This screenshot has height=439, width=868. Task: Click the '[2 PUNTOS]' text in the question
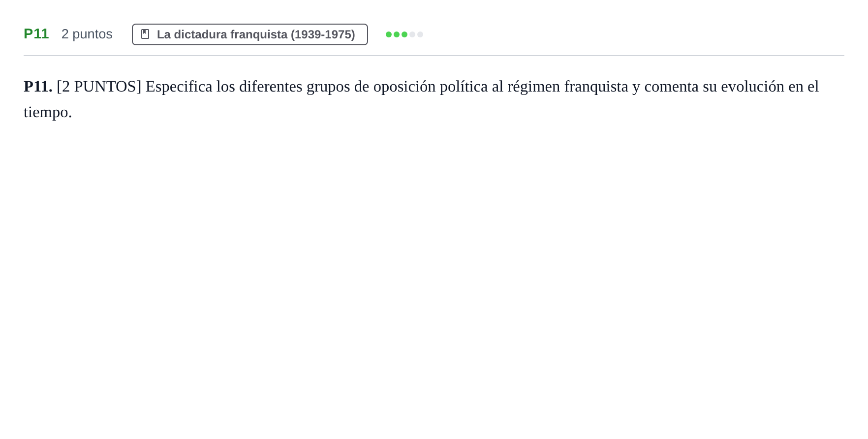click(x=99, y=87)
